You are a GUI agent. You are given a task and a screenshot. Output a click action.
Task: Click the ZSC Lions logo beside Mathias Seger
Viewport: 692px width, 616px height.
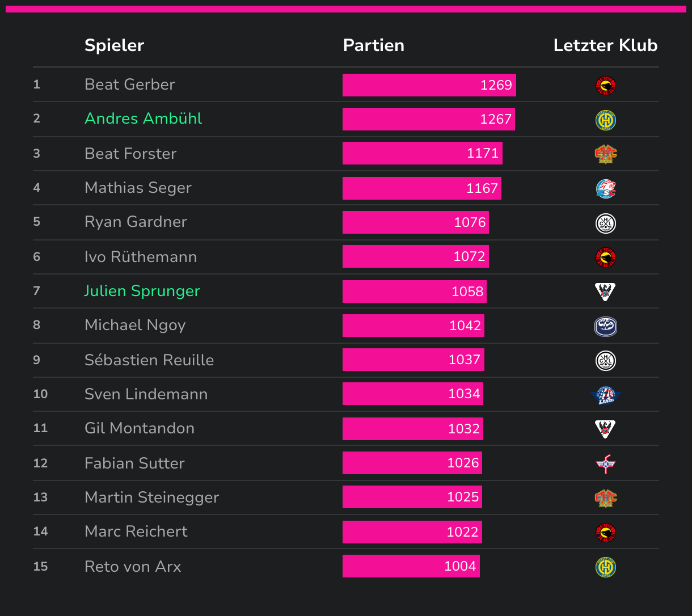pos(606,188)
